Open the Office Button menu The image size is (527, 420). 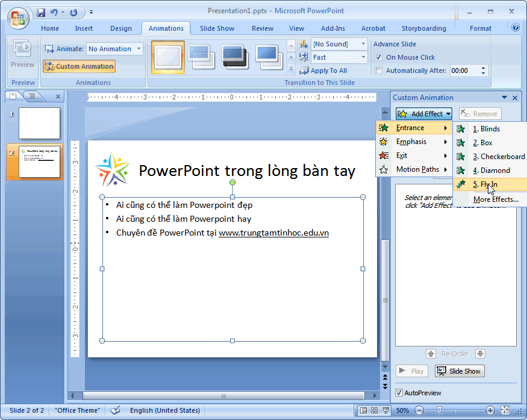click(x=18, y=18)
